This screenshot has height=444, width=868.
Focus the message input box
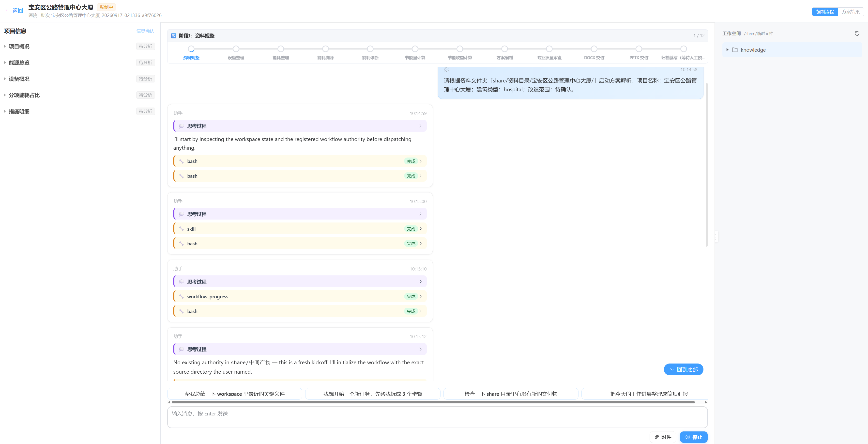pyautogui.click(x=437, y=417)
